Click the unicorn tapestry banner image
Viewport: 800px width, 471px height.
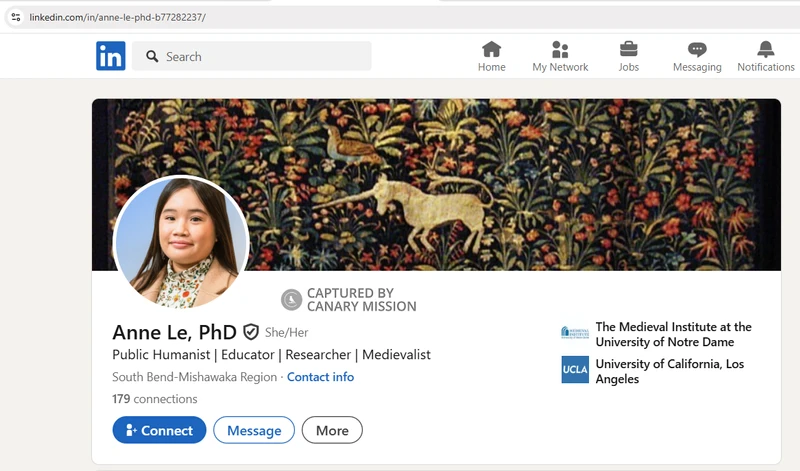point(436,184)
